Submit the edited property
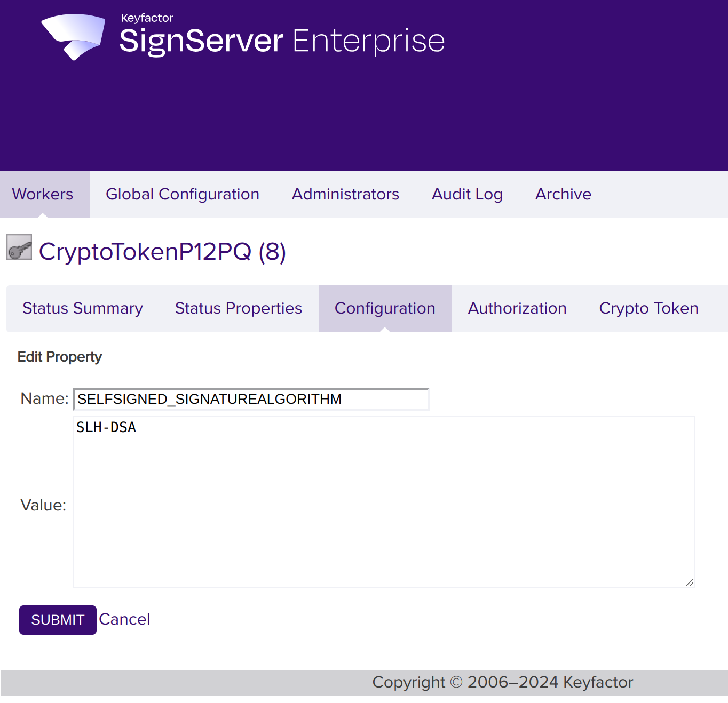The height and width of the screenshot is (703, 728). click(x=57, y=620)
